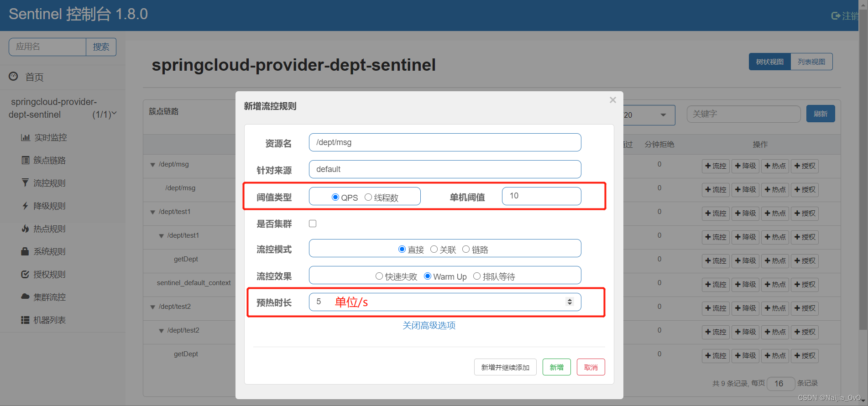This screenshot has height=406, width=868.
Task: Click 流控 button in first /dept/msg row
Action: tap(716, 166)
